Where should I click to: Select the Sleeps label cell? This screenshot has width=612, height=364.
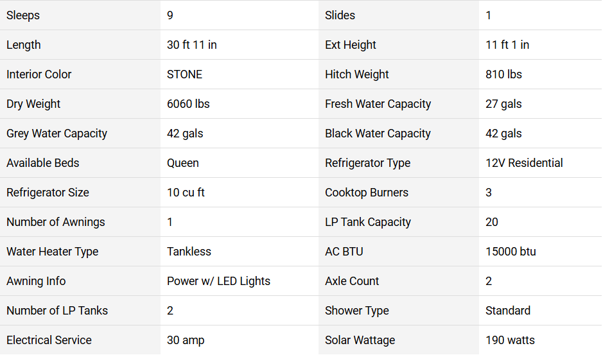tap(80, 15)
